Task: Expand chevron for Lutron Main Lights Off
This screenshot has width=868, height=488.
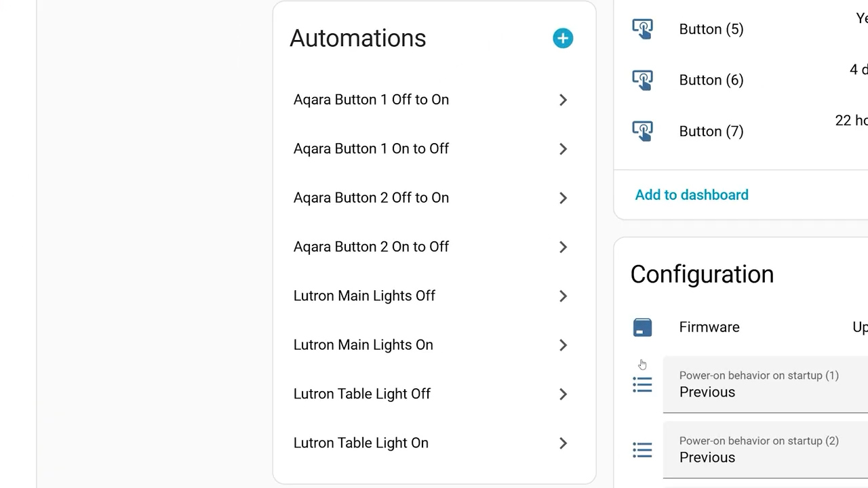Action: click(563, 296)
